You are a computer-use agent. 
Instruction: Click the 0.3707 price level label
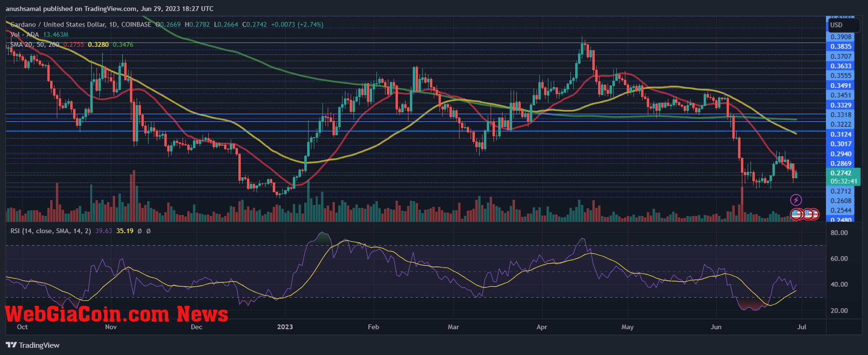841,56
